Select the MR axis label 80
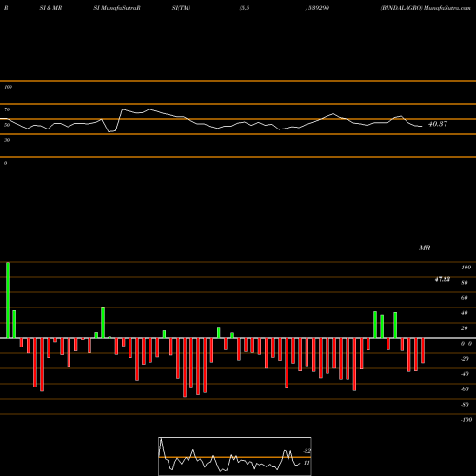The image size is (476, 476). click(x=465, y=283)
